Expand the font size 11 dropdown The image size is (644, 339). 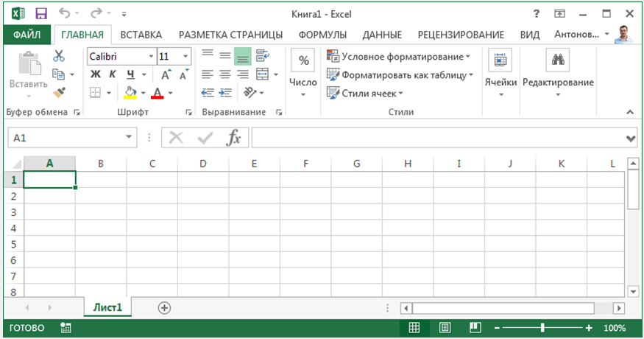[x=185, y=56]
